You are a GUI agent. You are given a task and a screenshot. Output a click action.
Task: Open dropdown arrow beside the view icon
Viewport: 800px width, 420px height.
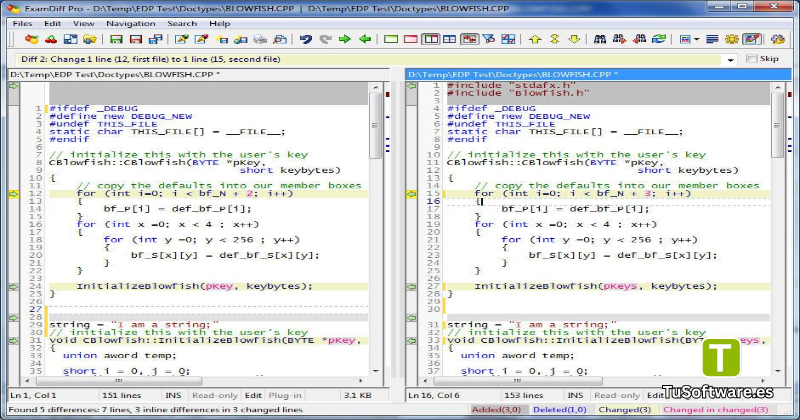pos(696,39)
